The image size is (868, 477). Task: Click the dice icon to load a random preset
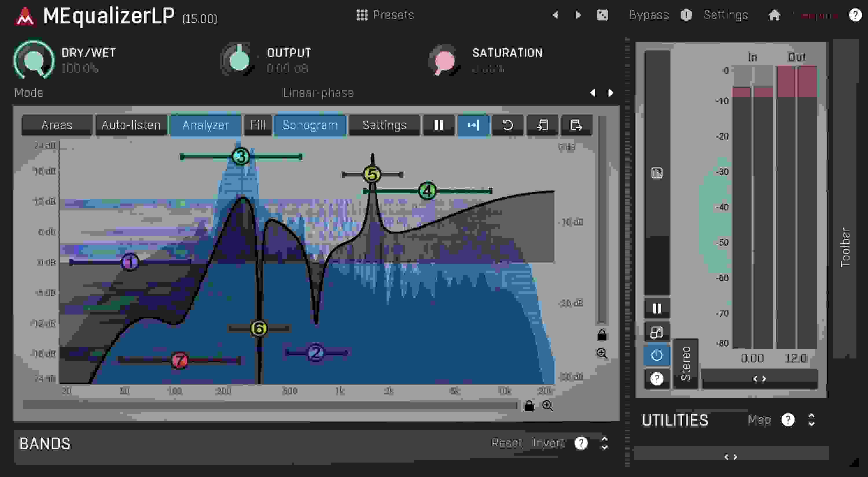pyautogui.click(x=603, y=15)
